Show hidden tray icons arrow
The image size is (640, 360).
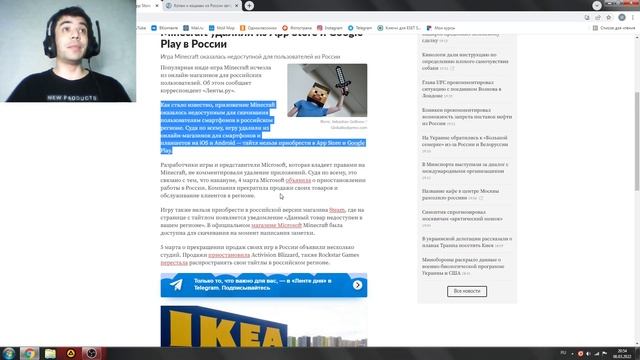(x=572, y=353)
